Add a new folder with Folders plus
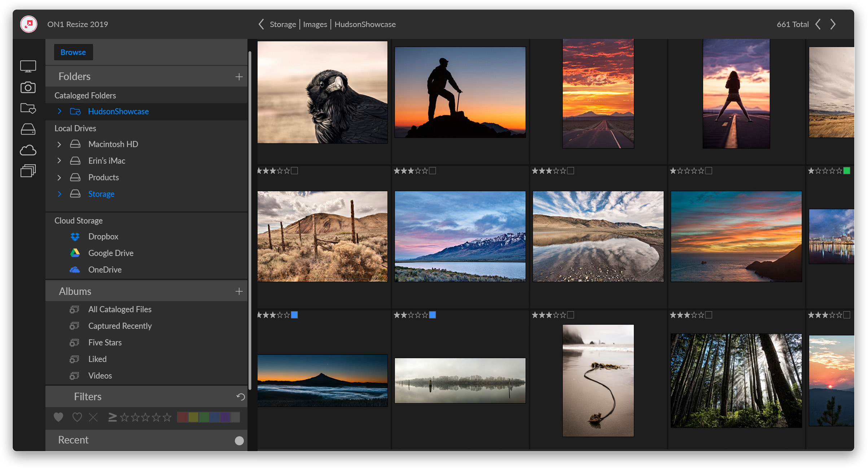 239,77
